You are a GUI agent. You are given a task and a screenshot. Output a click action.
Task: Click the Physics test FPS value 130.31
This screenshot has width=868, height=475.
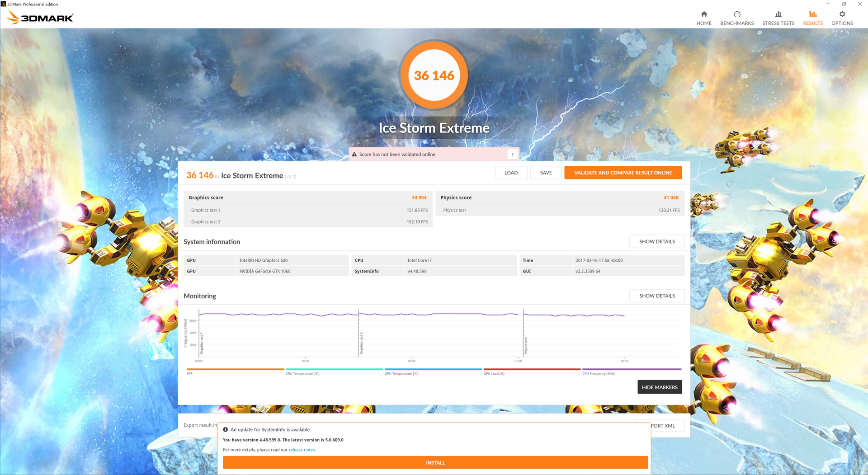point(669,210)
